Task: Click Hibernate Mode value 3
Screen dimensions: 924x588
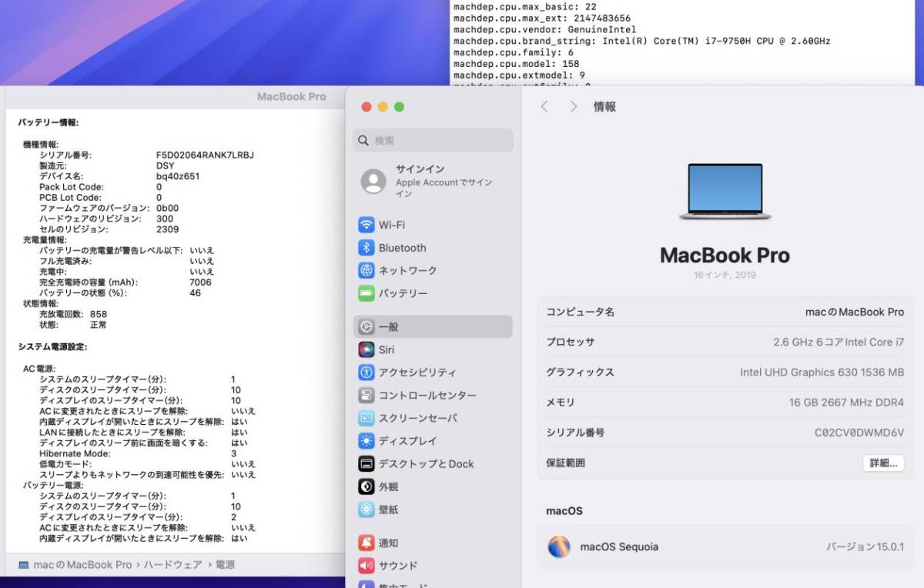Action: tap(234, 453)
